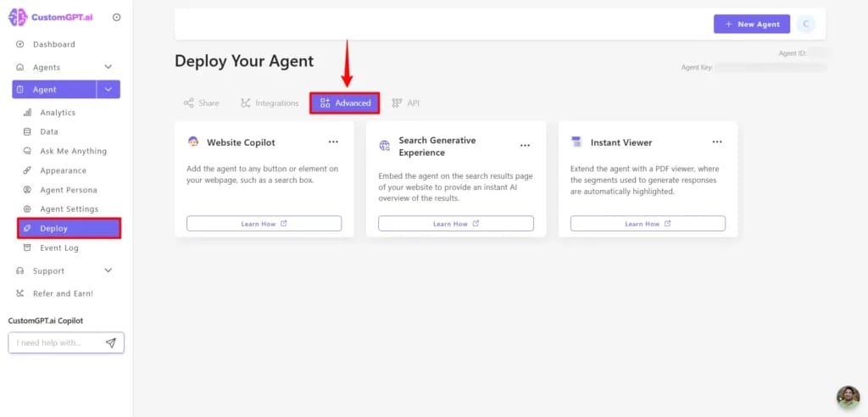Screen dimensions: 868x417
Task: Open the chat avatar bubble
Action: [x=848, y=397]
